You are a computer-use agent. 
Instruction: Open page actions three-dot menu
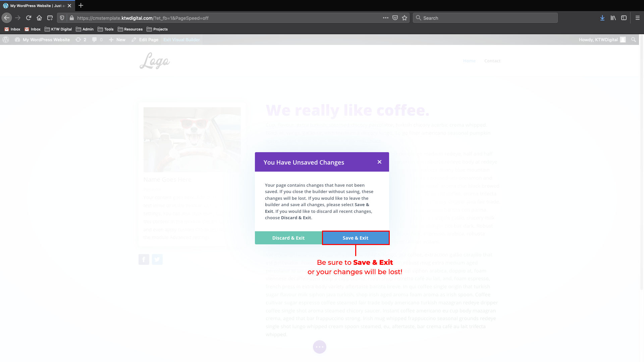386,18
